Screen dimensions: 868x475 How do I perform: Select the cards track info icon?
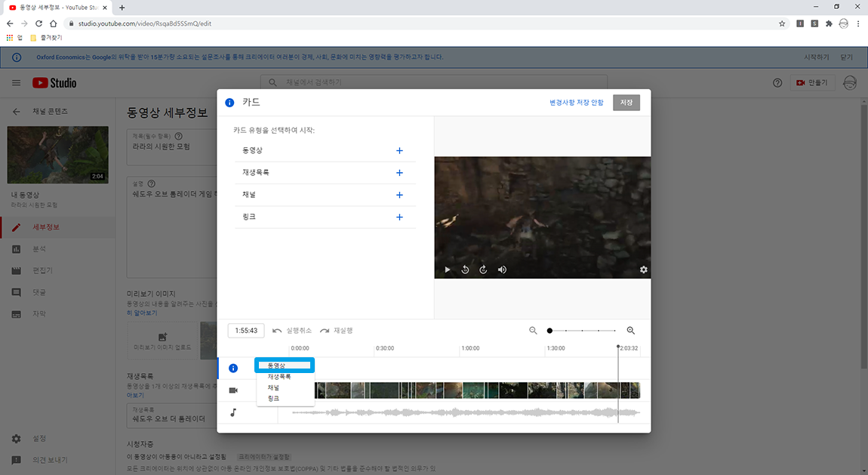click(x=233, y=369)
